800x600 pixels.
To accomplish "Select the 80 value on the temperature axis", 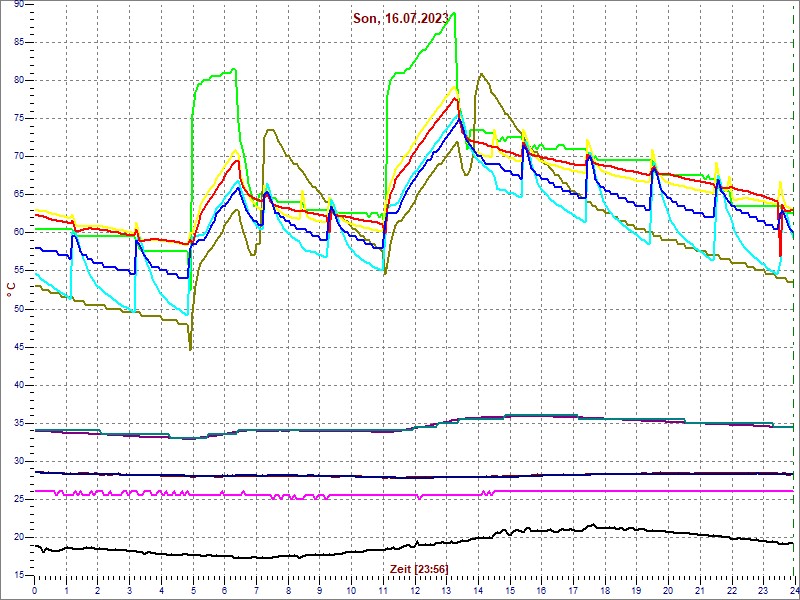I will click(18, 81).
